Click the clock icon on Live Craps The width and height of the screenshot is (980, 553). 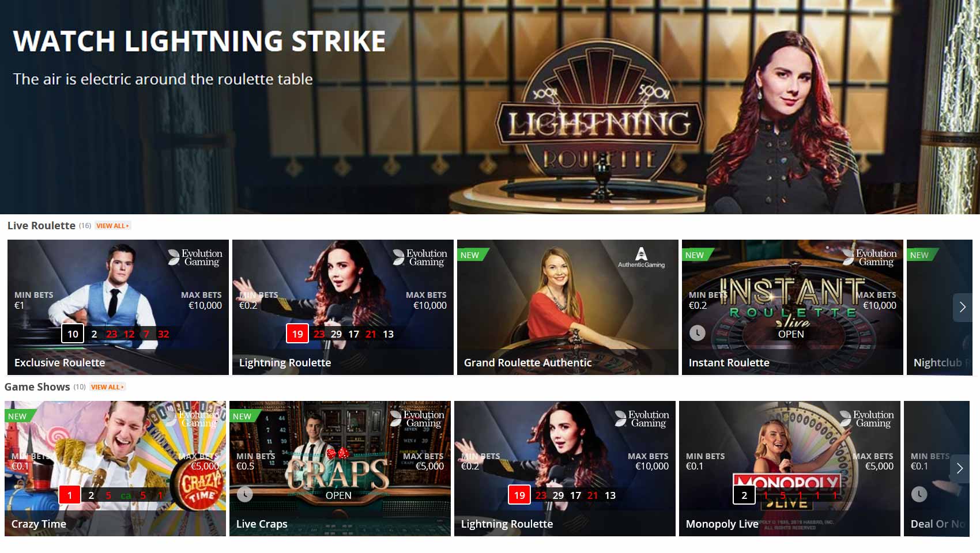(x=244, y=494)
